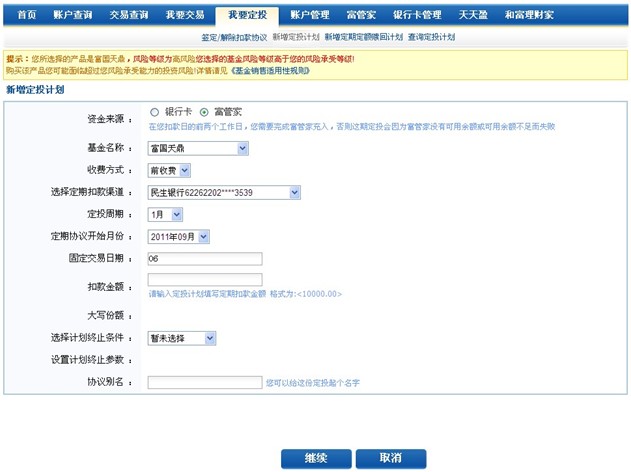
Task: Open the 天天盈 tab
Action: (473, 15)
